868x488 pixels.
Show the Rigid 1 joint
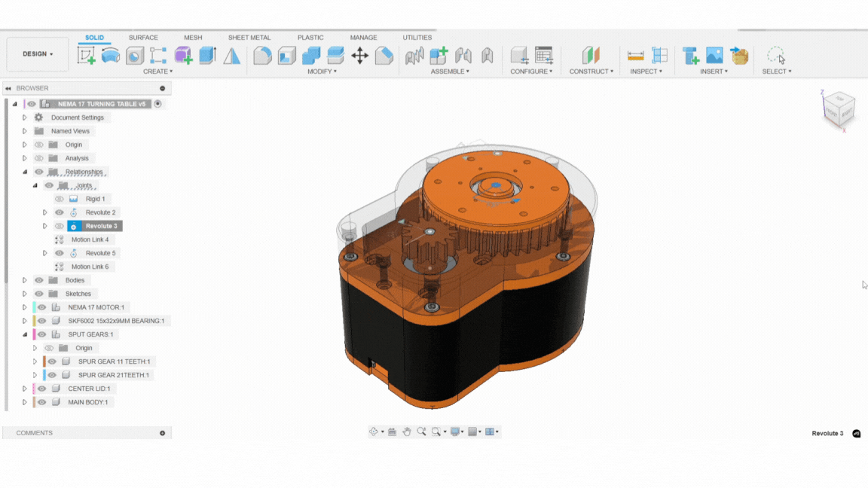[x=59, y=199]
